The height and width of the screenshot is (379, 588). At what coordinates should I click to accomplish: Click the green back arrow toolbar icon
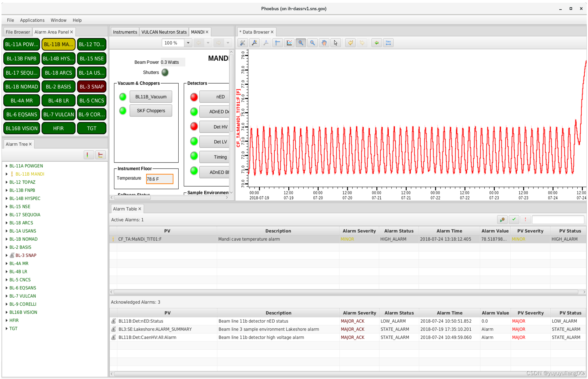(x=377, y=43)
